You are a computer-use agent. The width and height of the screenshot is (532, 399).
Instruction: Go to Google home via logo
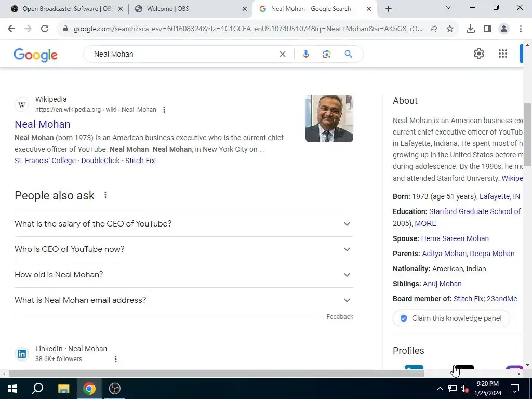[x=36, y=55]
